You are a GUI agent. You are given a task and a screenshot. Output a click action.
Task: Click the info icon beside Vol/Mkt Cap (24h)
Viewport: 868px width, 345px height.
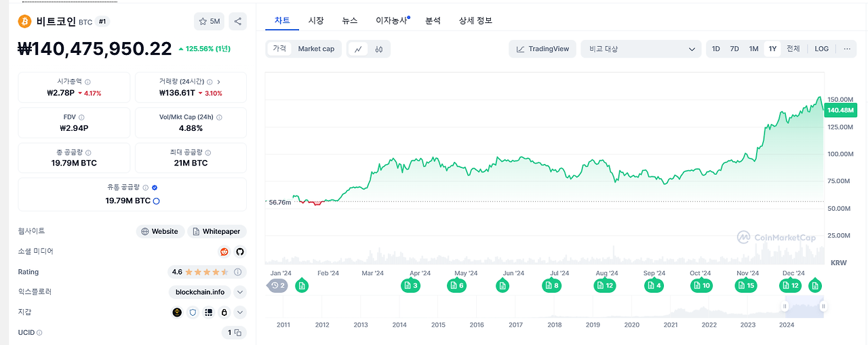point(219,117)
